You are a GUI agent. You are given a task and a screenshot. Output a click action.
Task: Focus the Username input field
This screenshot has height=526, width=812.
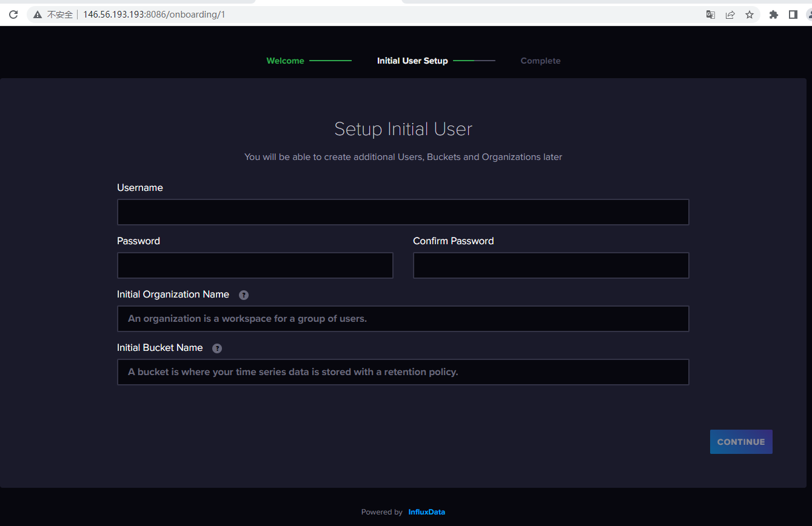(403, 212)
